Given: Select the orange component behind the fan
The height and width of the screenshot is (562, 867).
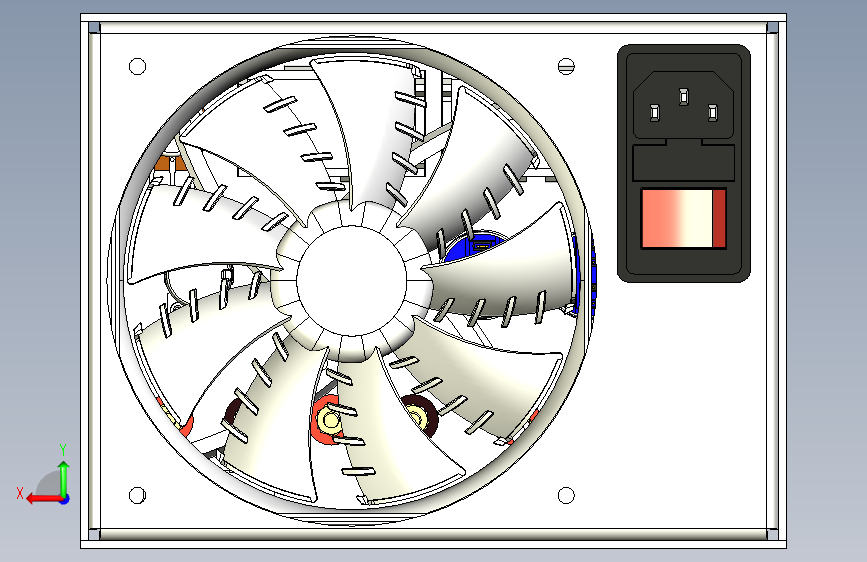Looking at the screenshot, I should [x=170, y=164].
